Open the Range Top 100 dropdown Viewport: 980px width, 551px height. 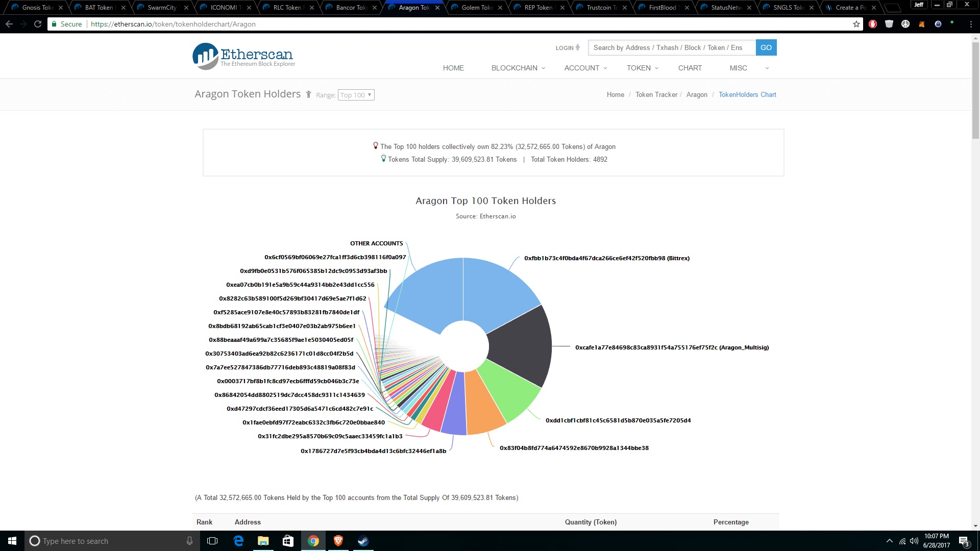coord(356,95)
